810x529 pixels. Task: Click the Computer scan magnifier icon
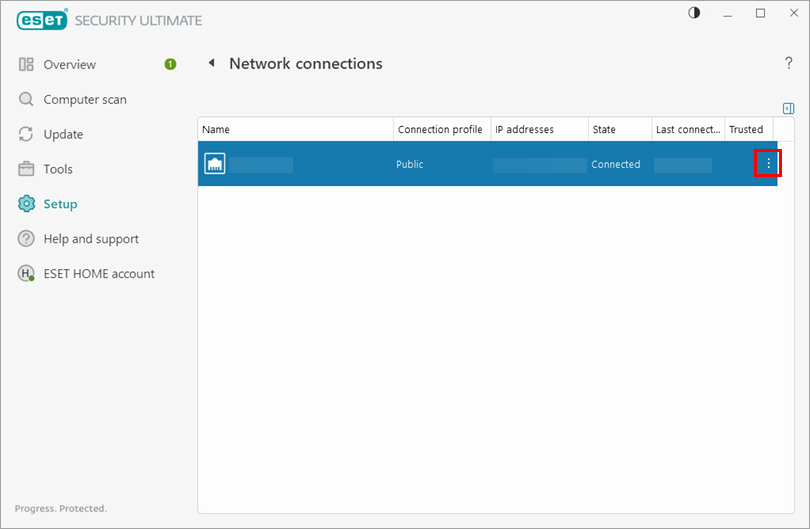coord(26,100)
